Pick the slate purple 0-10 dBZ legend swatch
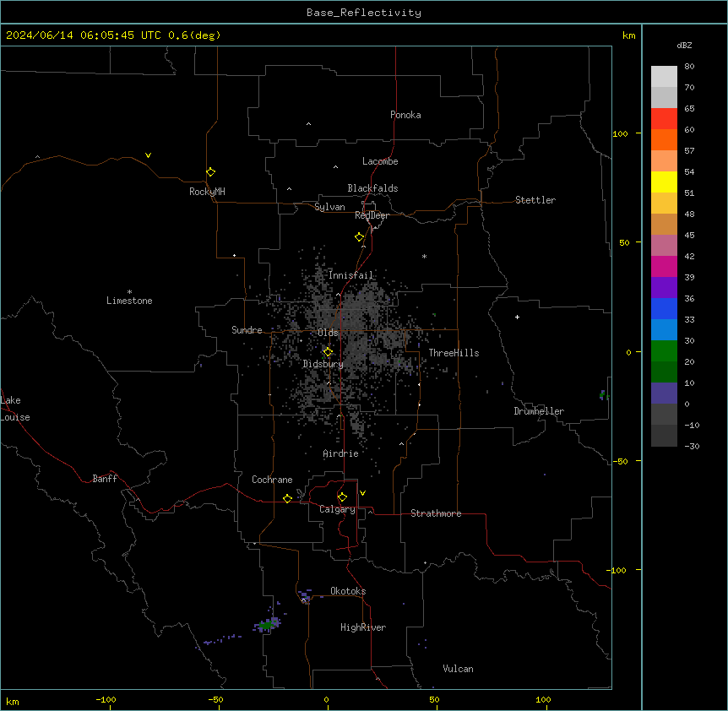 pos(664,393)
